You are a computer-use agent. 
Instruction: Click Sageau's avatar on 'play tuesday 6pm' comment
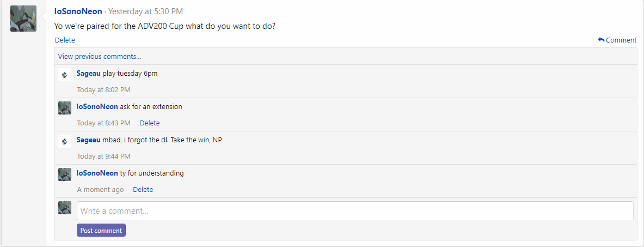pos(65,75)
